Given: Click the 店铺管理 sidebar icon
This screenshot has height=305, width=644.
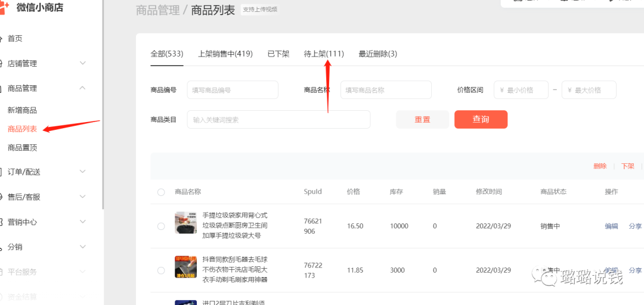Looking at the screenshot, I should (1, 64).
